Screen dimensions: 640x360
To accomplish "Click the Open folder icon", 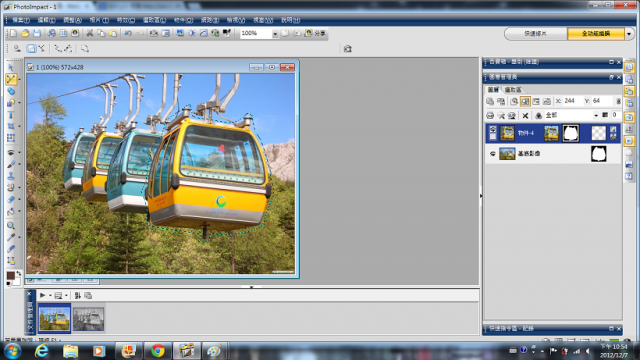I will click(x=25, y=33).
